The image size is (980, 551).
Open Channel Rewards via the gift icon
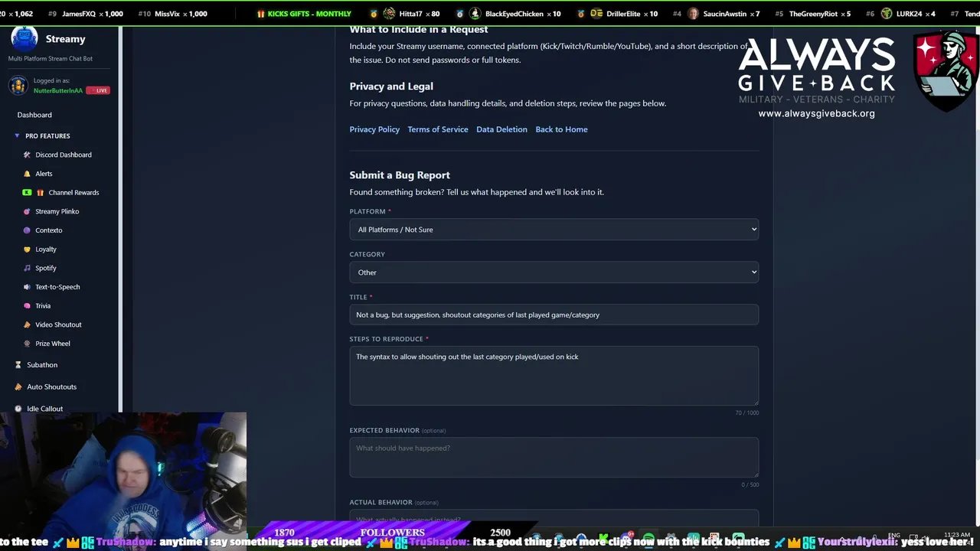coord(41,193)
